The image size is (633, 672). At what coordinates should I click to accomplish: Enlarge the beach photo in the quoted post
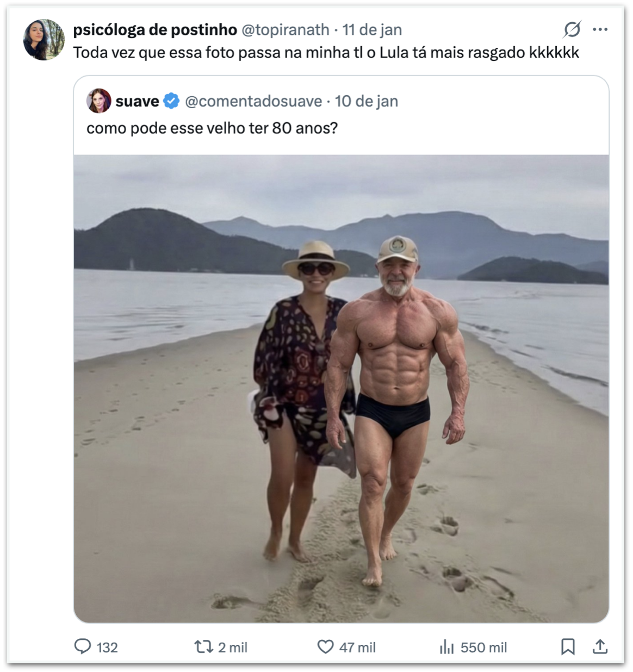(x=341, y=388)
